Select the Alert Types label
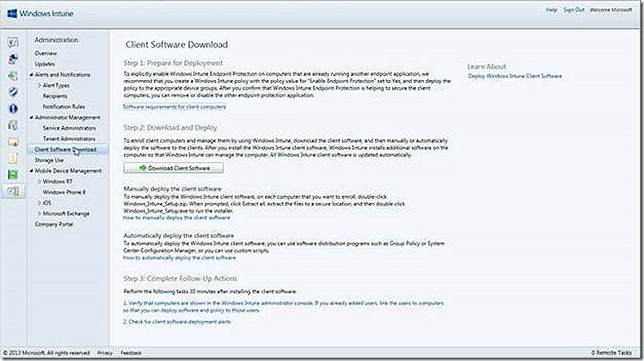The height and width of the screenshot is (361, 644). 56,86
